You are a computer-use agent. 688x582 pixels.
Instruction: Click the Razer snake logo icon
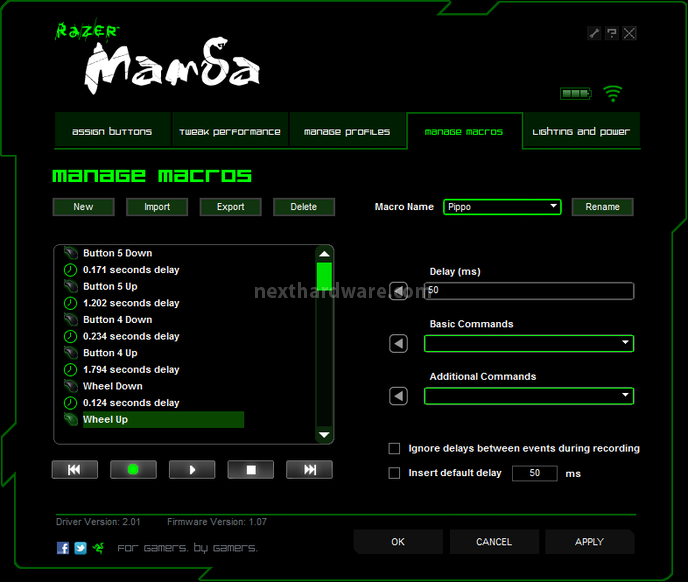[98, 547]
